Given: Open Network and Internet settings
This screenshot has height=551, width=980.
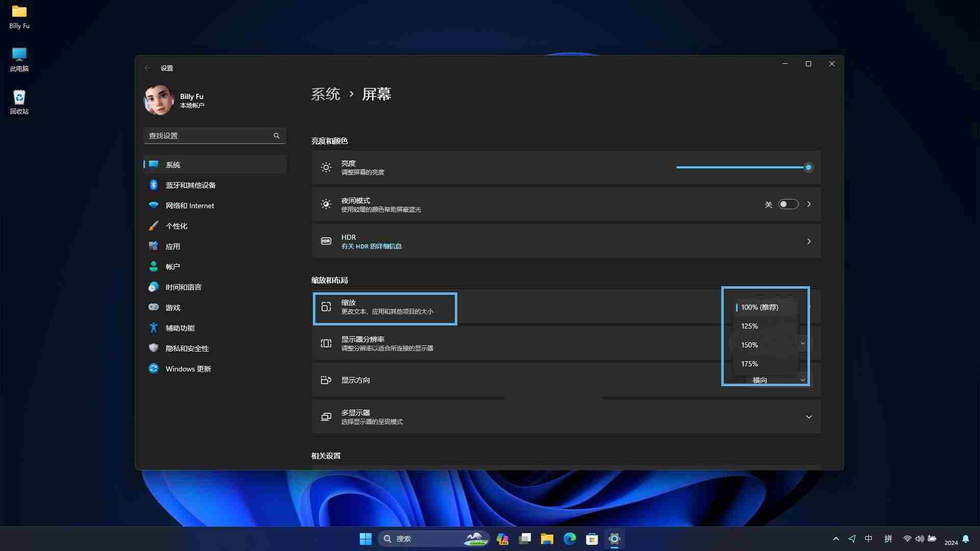Looking at the screenshot, I should coord(189,206).
